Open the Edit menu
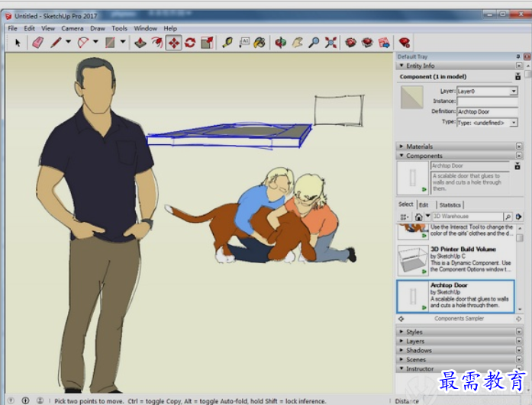 tap(29, 28)
